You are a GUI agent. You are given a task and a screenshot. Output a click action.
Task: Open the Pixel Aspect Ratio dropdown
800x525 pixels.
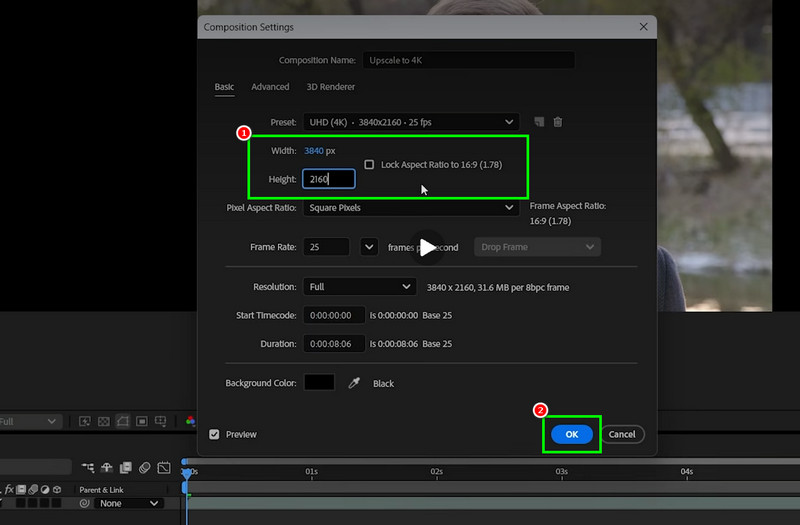(x=411, y=208)
